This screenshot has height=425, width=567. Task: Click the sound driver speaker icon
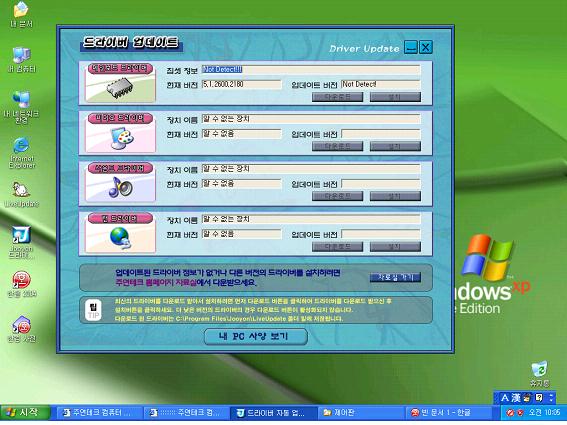(x=121, y=187)
